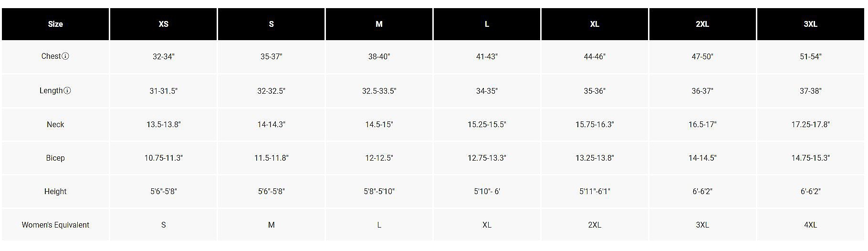Click the Bicep row label
This screenshot has width=868, height=251.
point(55,158)
